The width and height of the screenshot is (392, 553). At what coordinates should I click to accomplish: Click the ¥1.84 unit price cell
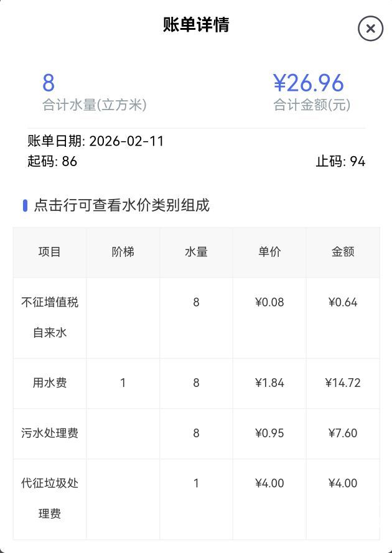pos(269,383)
